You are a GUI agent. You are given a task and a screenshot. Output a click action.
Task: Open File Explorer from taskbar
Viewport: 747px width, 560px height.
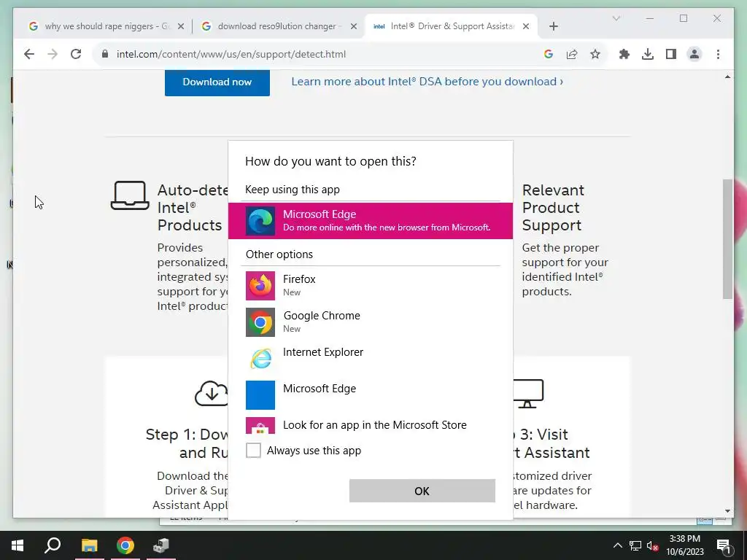pyautogui.click(x=89, y=545)
